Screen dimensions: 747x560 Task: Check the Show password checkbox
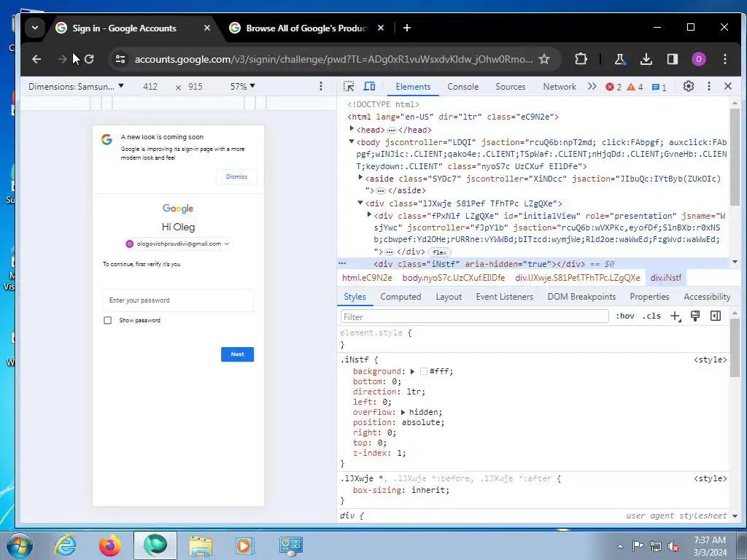[x=108, y=321]
